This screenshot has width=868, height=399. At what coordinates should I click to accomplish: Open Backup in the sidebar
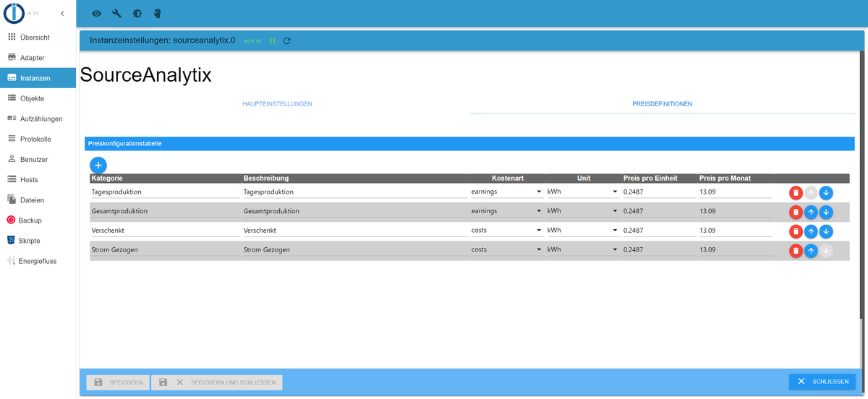pos(38,220)
